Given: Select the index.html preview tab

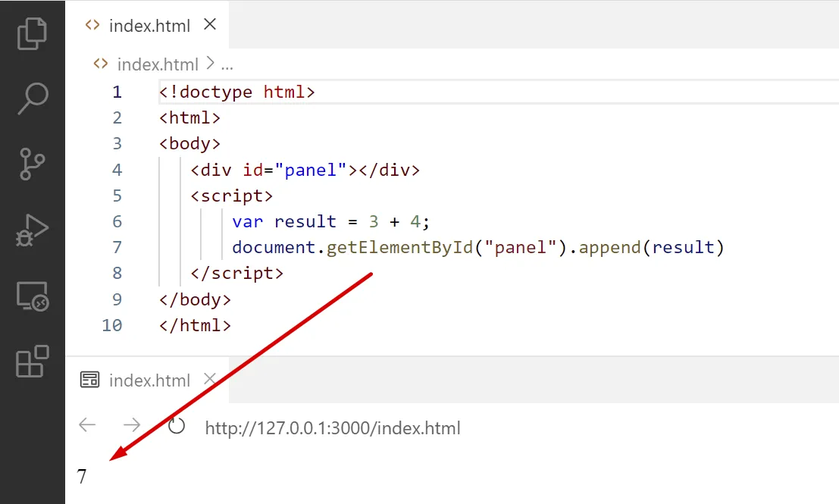Looking at the screenshot, I should 149,380.
